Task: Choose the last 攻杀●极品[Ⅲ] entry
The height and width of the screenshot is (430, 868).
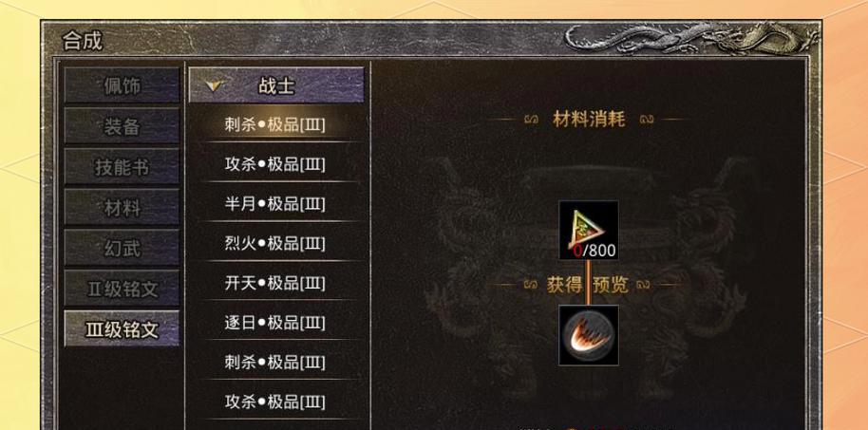Action: [275, 402]
